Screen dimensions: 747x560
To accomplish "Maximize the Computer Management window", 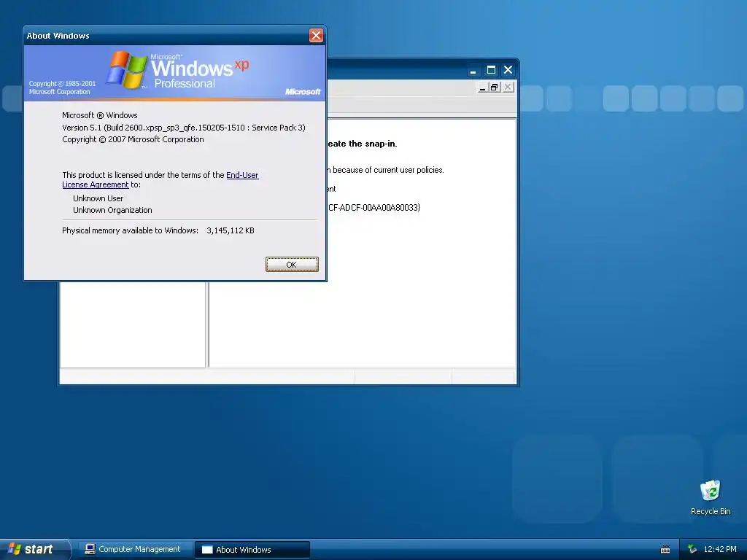I will pyautogui.click(x=491, y=70).
